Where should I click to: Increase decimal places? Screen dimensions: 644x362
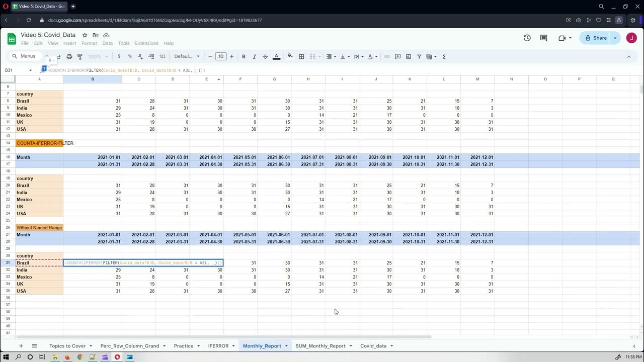[150, 56]
